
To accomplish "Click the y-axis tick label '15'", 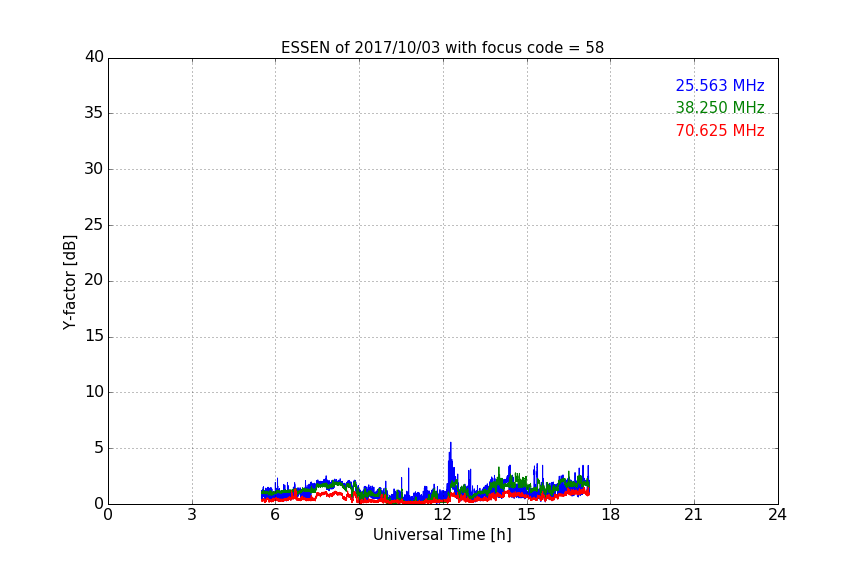I will pos(94,336).
